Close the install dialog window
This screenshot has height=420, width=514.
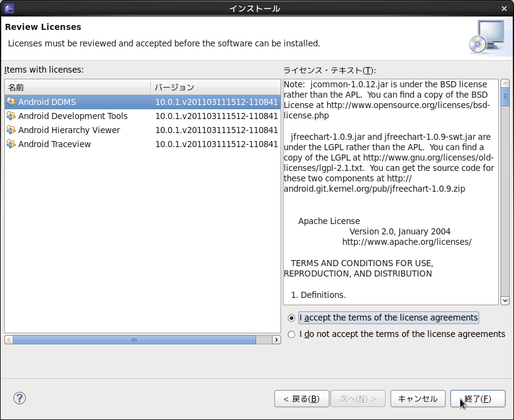[x=504, y=9]
